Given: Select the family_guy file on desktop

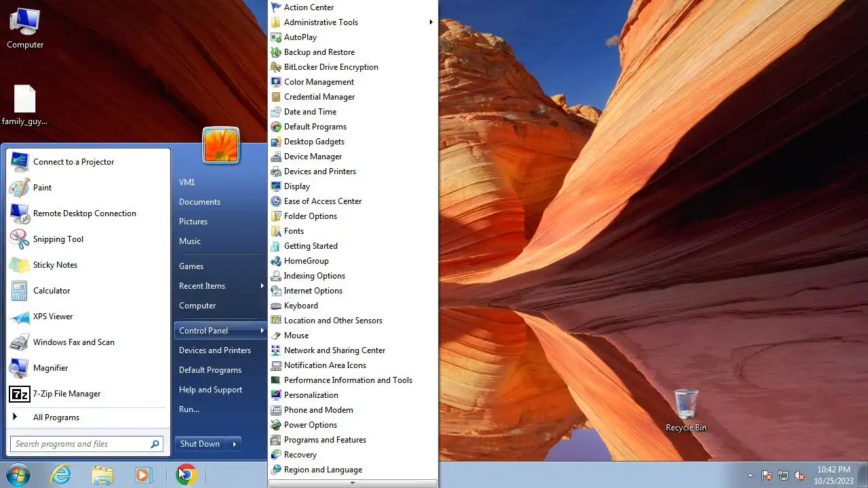Looking at the screenshot, I should (25, 106).
